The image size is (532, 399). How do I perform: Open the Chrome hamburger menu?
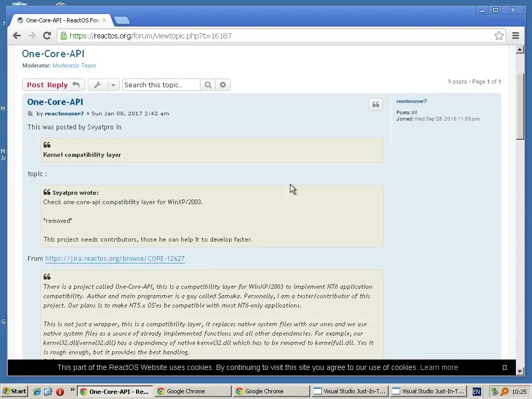(x=515, y=36)
